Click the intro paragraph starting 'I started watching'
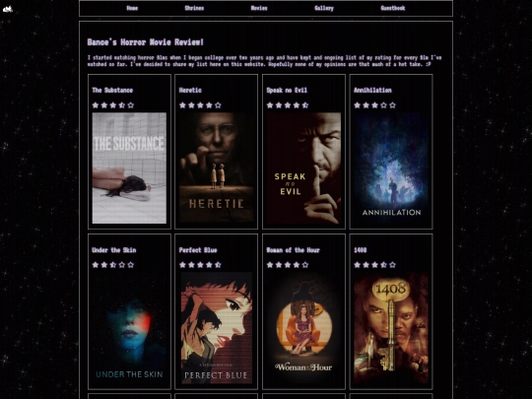The image size is (532, 399). (x=265, y=61)
